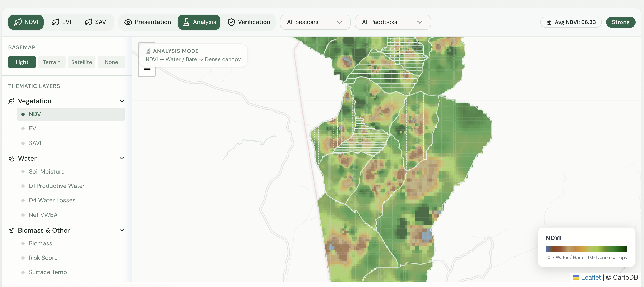Screen dimensions: 644x287
Task: Click the Avg NDVI: 66.33 badge
Action: click(571, 22)
